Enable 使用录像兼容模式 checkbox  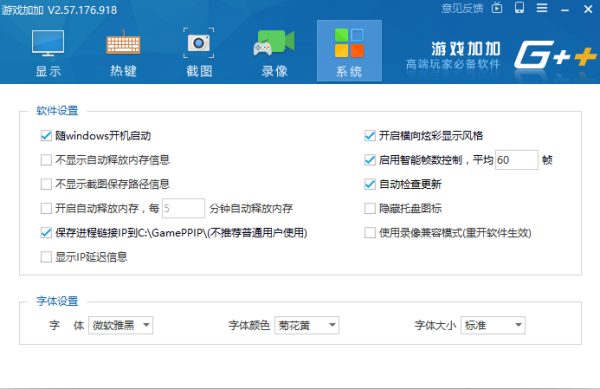(x=370, y=233)
